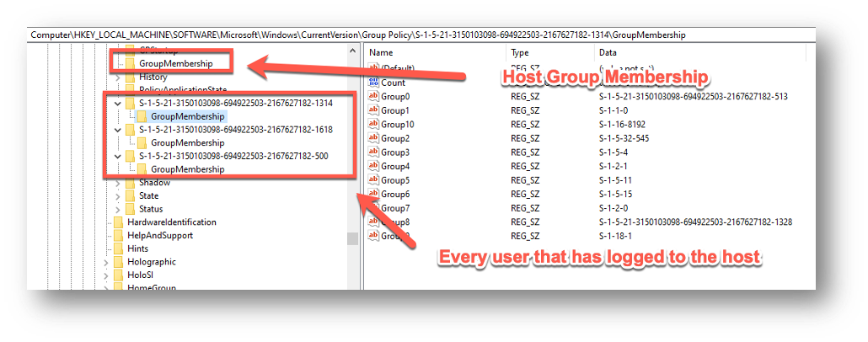Screen dimensions: 868x342
Task: Click the Group1 string value icon
Action: (x=374, y=110)
